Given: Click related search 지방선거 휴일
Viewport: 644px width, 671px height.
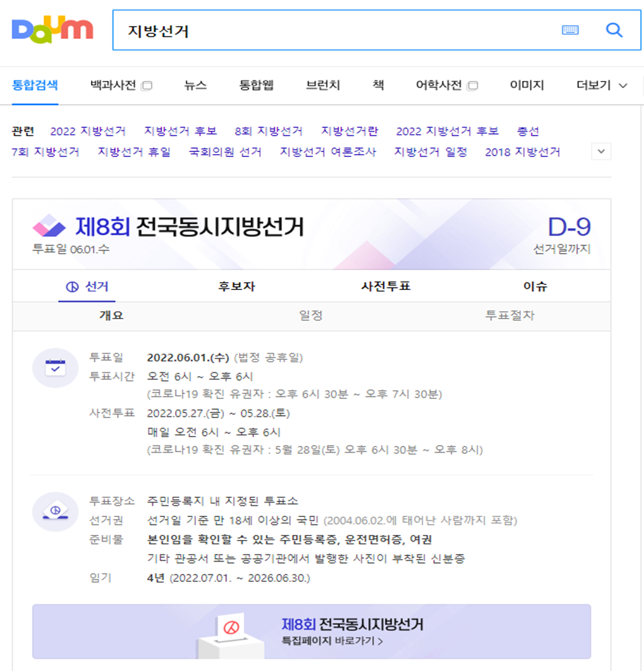Looking at the screenshot, I should point(134,152).
